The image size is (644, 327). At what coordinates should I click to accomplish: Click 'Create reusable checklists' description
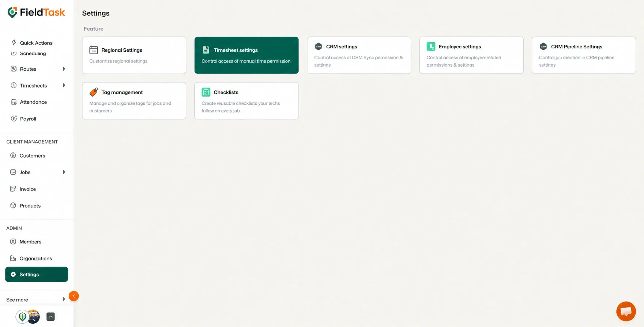pos(241,107)
